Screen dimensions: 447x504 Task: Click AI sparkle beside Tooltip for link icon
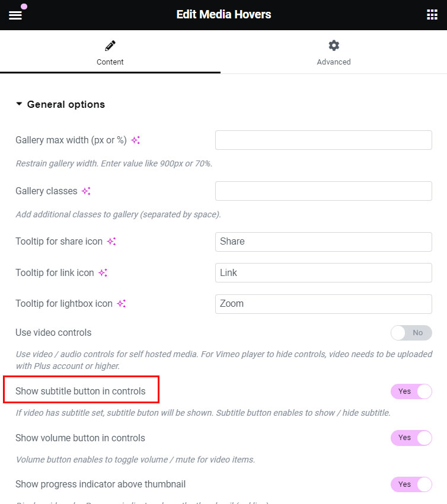click(x=103, y=273)
